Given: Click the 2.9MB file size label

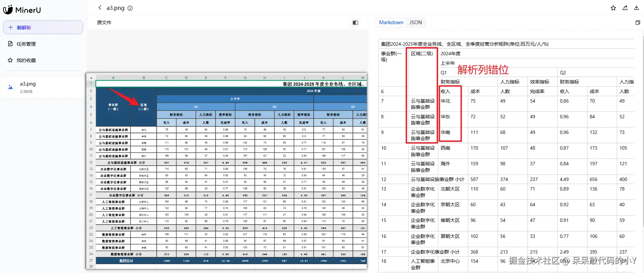Looking at the screenshot, I should click(26, 91).
